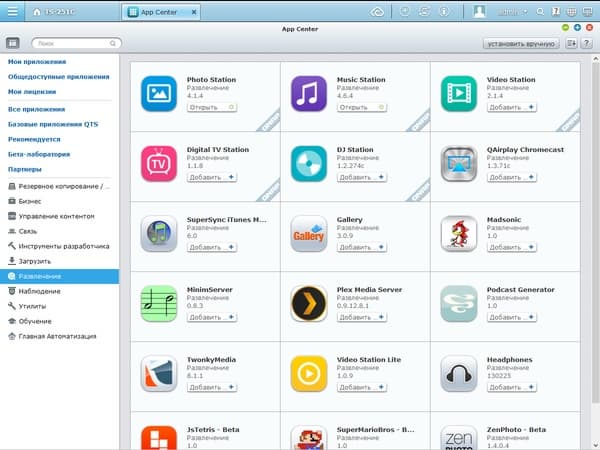The height and width of the screenshot is (450, 600).
Task: Select the Gallery app icon
Action: [309, 233]
